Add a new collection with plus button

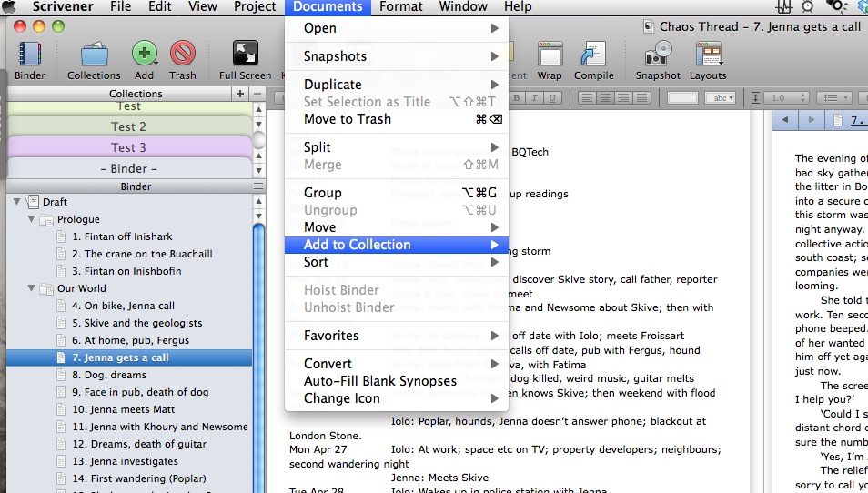pyautogui.click(x=239, y=94)
